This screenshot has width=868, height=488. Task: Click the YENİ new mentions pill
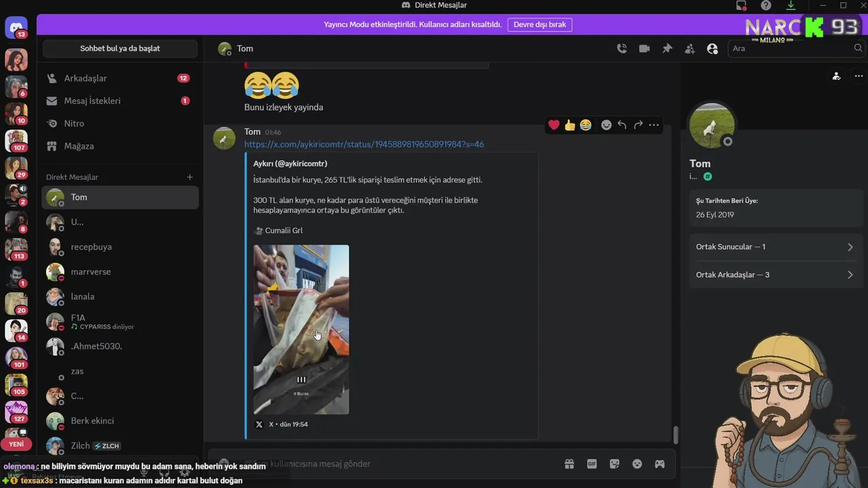coord(16,445)
